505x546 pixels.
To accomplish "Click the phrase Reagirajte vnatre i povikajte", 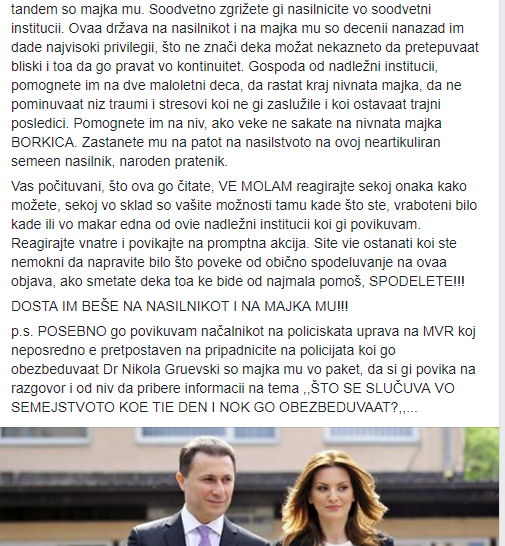I will (x=97, y=243).
